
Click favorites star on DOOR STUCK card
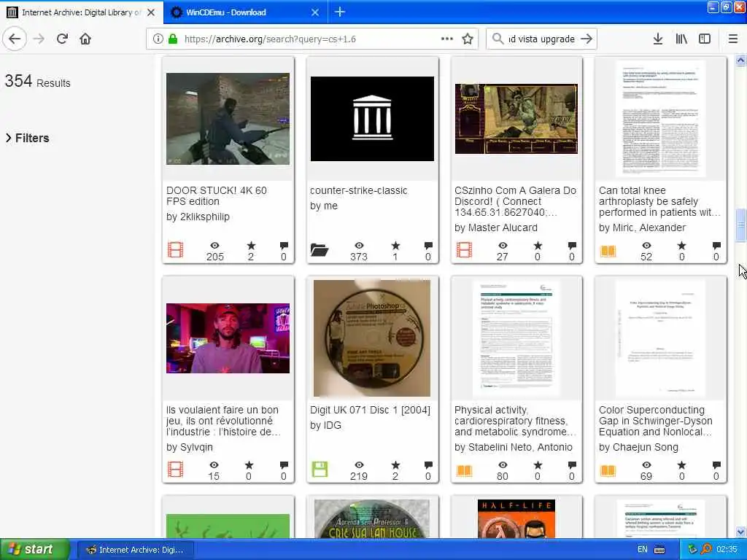click(251, 246)
